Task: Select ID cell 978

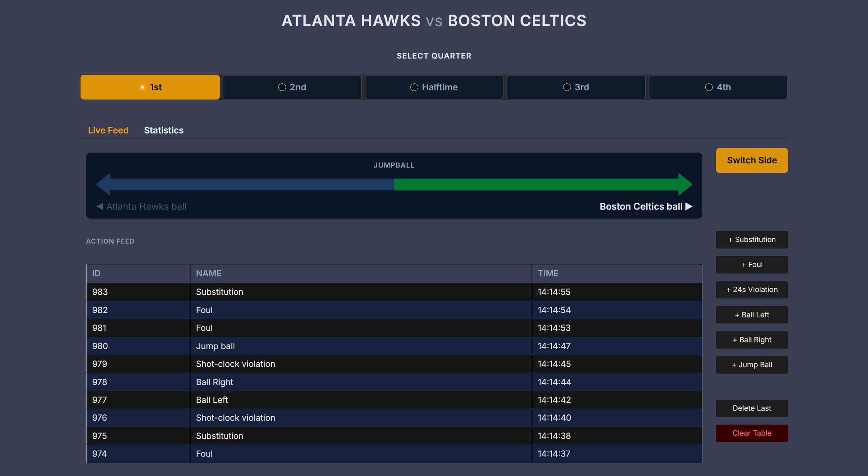Action: [138, 382]
